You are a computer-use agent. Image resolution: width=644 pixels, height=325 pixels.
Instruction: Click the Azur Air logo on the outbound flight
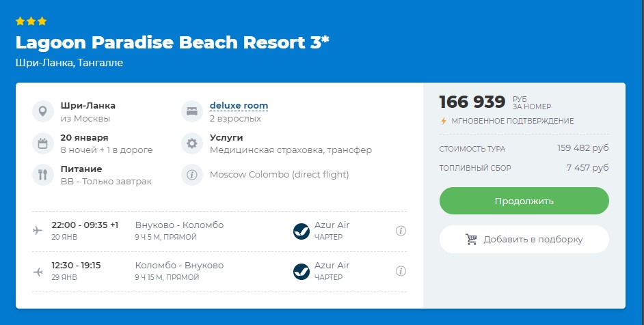coord(301,231)
